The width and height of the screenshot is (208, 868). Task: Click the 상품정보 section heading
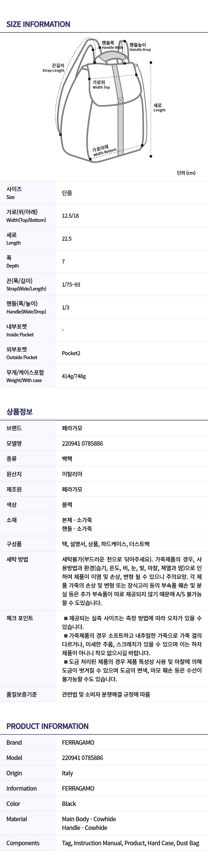coord(20,411)
